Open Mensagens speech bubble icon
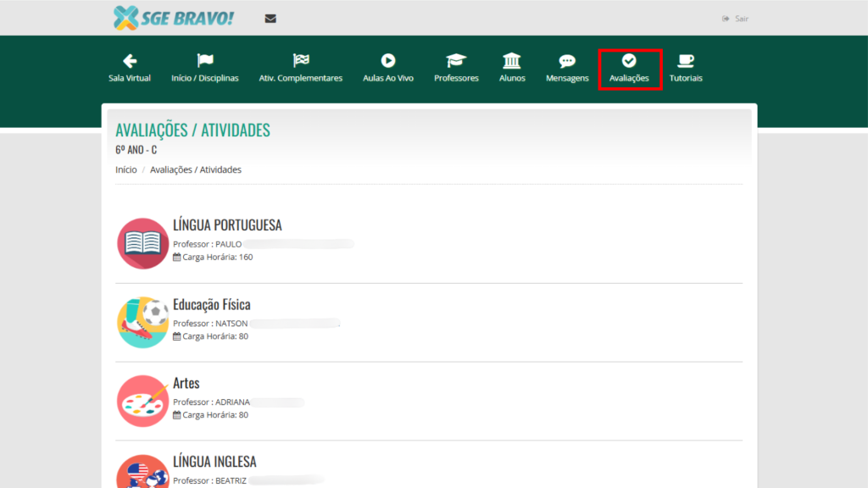 (567, 61)
